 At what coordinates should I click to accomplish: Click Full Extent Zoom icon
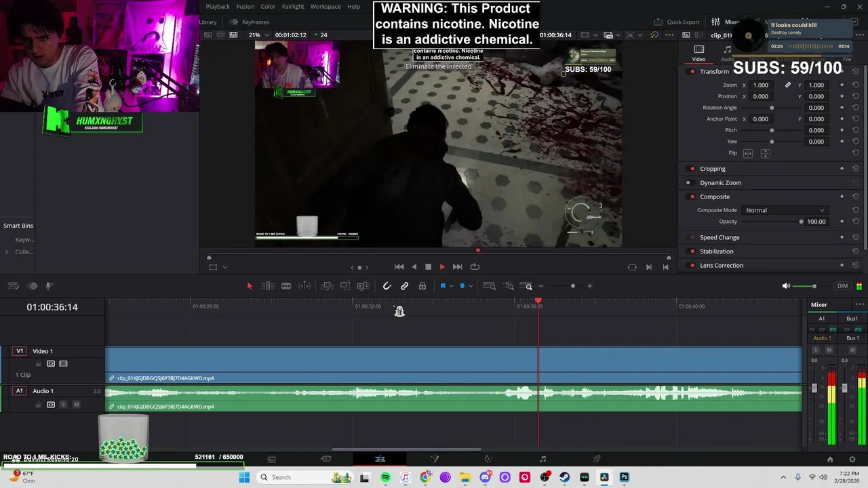[489, 286]
